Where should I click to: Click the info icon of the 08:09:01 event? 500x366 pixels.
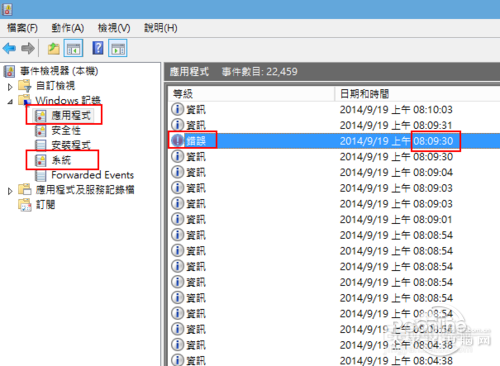(x=177, y=219)
